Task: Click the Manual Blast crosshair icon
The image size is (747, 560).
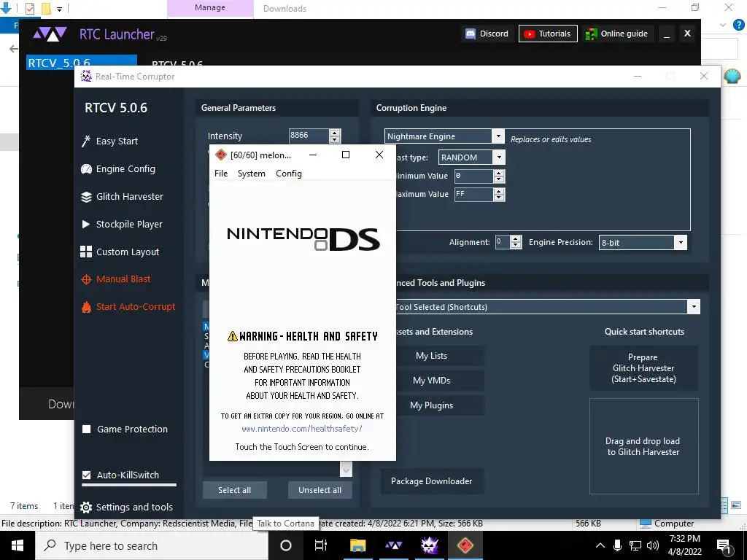Action: coord(86,279)
